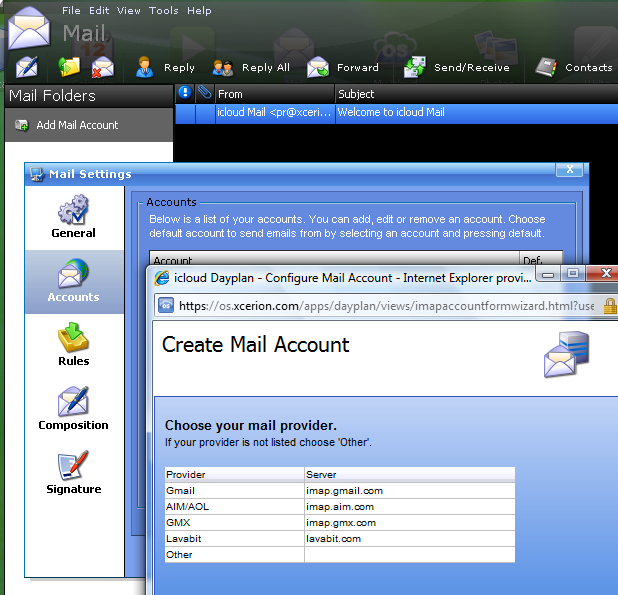This screenshot has width=618, height=595.
Task: Click the lavabit.com server cell
Action: click(x=410, y=539)
